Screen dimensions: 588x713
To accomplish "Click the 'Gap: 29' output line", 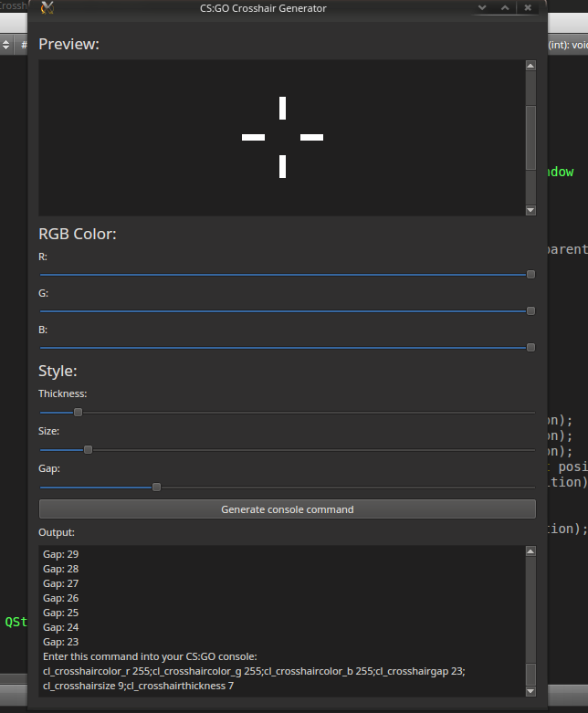I will (61, 554).
